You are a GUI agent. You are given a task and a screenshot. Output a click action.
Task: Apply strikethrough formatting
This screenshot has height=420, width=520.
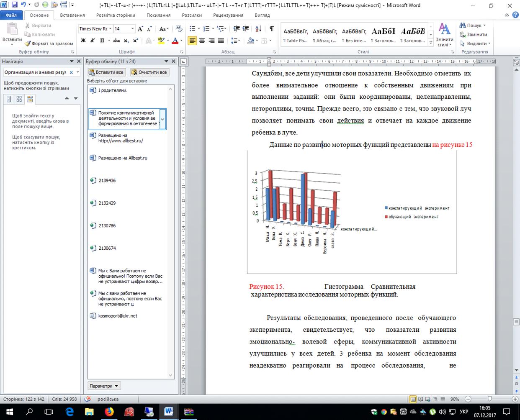coord(116,41)
